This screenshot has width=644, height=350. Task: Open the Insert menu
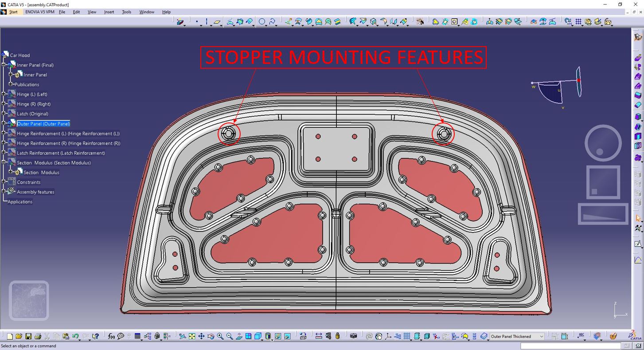[109, 12]
